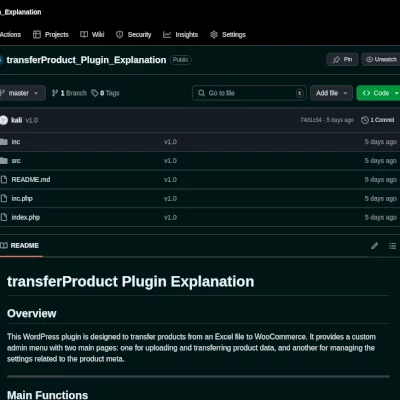Click the Wiki book icon
Image resolution: width=400 pixels, height=400 pixels.
(84, 35)
